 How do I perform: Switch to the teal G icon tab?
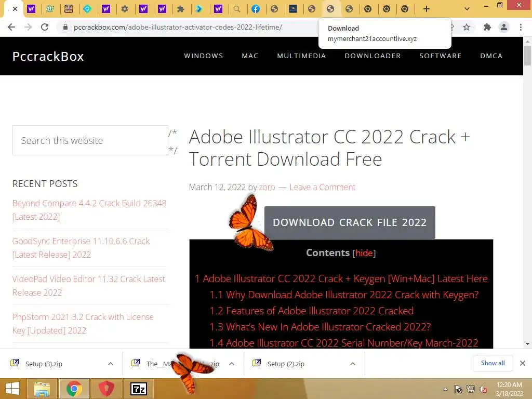coord(87,9)
